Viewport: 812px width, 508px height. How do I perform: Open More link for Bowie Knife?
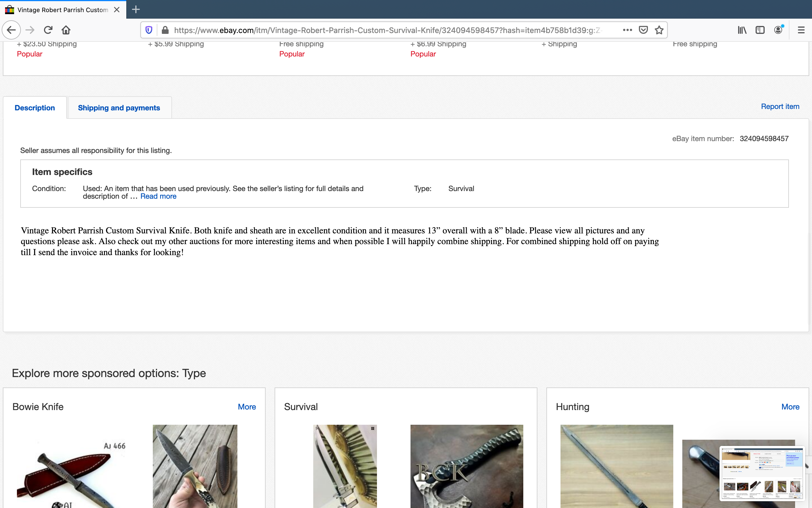click(x=247, y=407)
